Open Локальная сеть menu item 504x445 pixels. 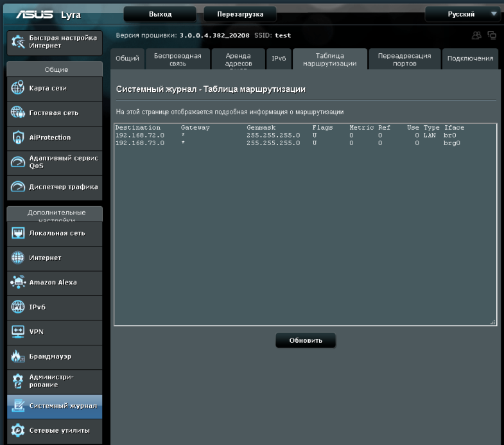(55, 234)
